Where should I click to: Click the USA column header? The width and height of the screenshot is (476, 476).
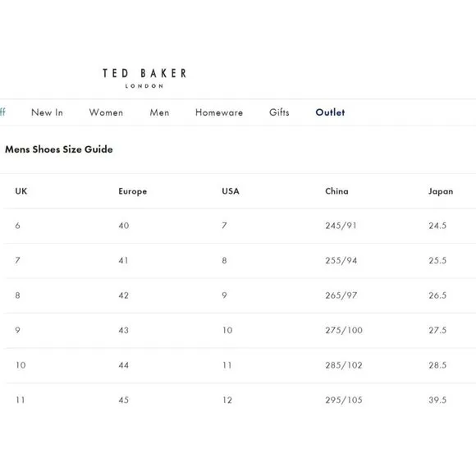(231, 191)
